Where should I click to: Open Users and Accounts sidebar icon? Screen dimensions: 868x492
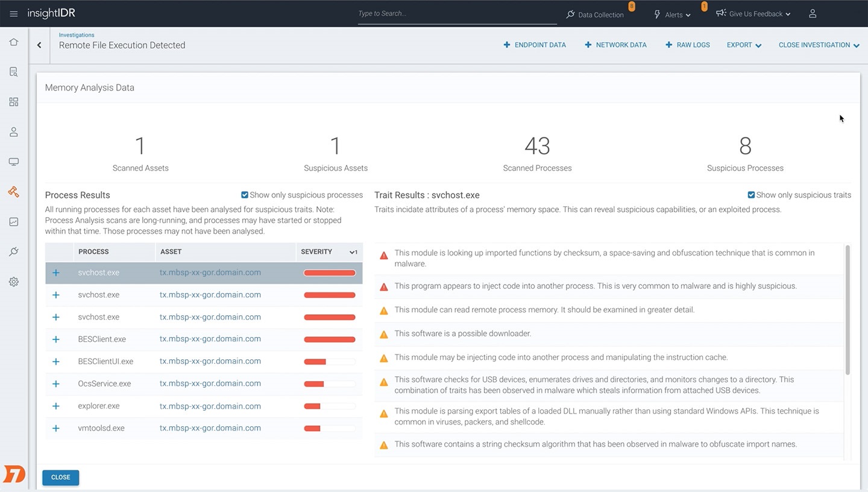[13, 132]
